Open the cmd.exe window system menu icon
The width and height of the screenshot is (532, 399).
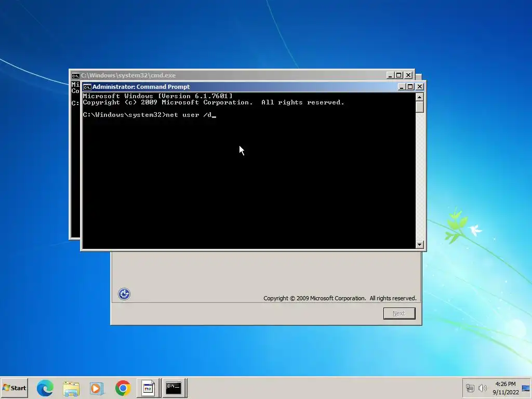pyautogui.click(x=76, y=75)
